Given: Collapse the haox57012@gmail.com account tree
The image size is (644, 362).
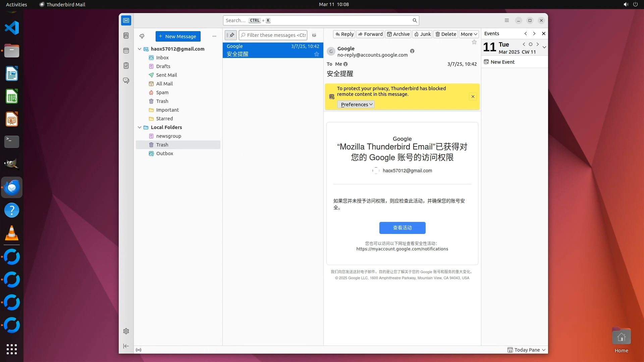Looking at the screenshot, I should point(140,49).
